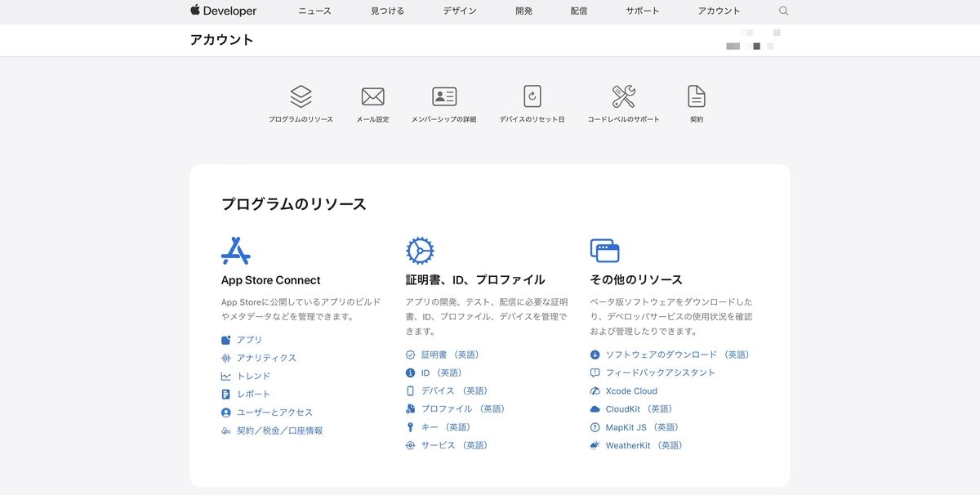
Task: Open the アプリ link
Action: point(250,340)
